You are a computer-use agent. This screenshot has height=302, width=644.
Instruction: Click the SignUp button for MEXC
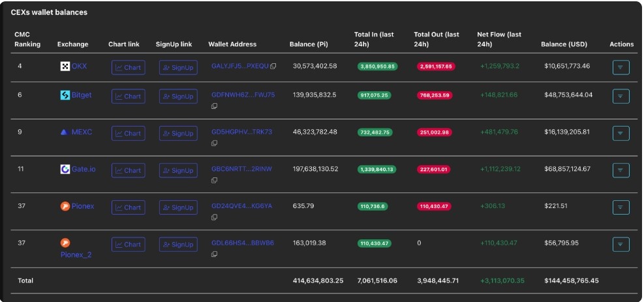tap(178, 133)
